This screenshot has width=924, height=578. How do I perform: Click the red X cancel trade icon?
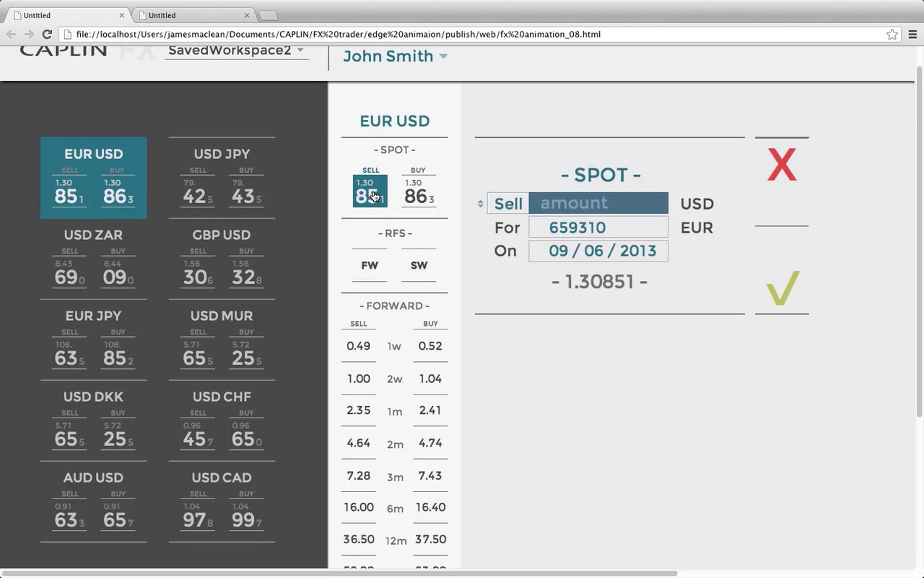pos(782,165)
